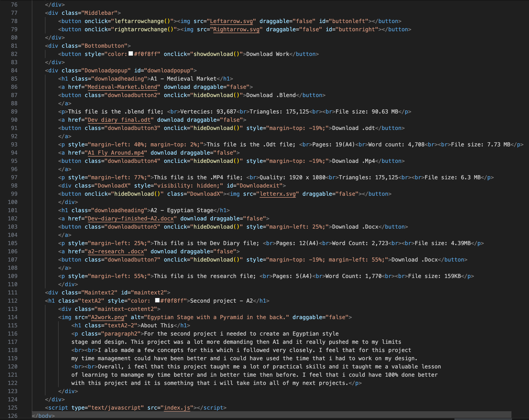Open the A2work.png image source link
Image resolution: width=529 pixels, height=420 pixels.
pos(107,317)
